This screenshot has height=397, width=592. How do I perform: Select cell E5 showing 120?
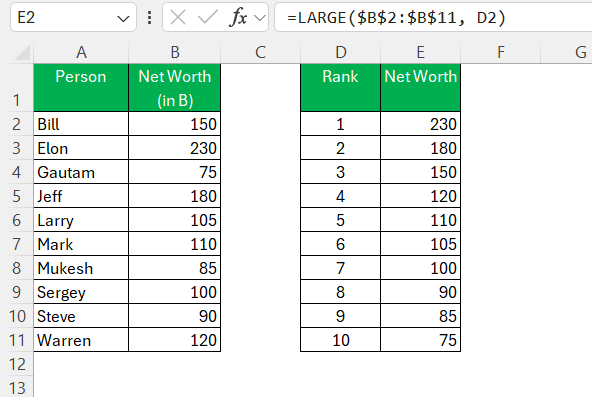point(421,196)
